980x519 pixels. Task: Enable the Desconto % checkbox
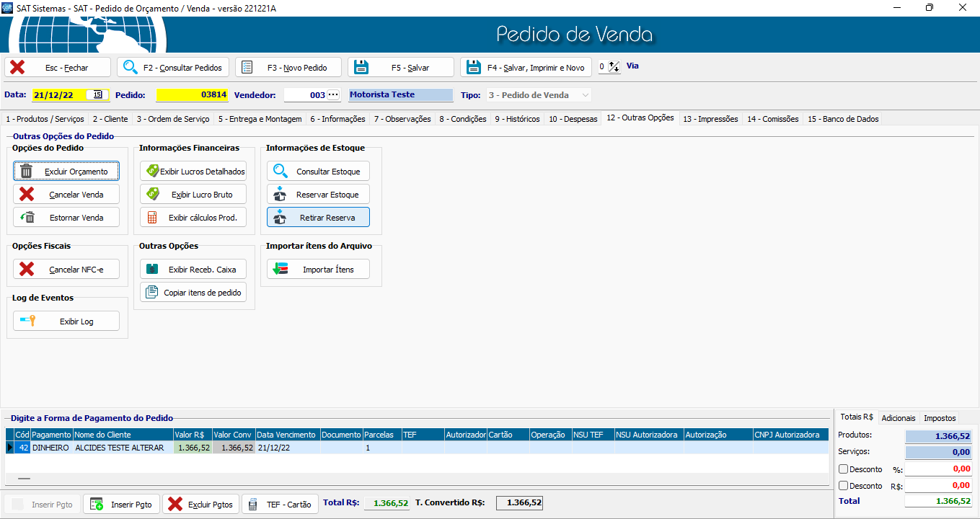pos(844,469)
